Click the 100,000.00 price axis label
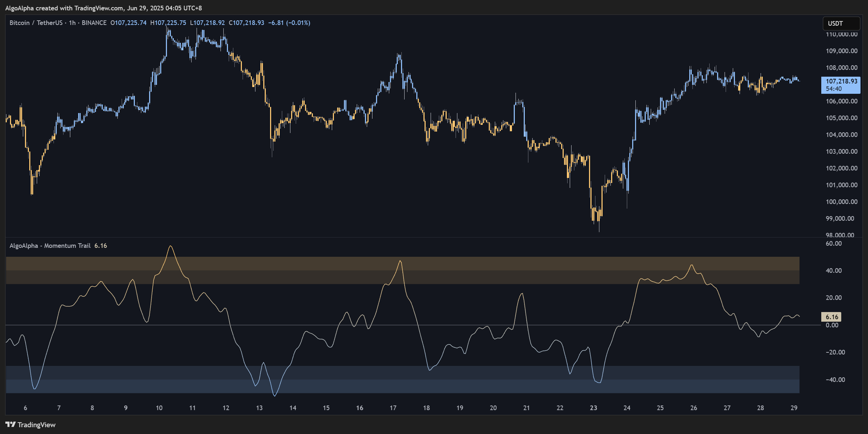Image resolution: width=868 pixels, height=434 pixels. coord(841,202)
